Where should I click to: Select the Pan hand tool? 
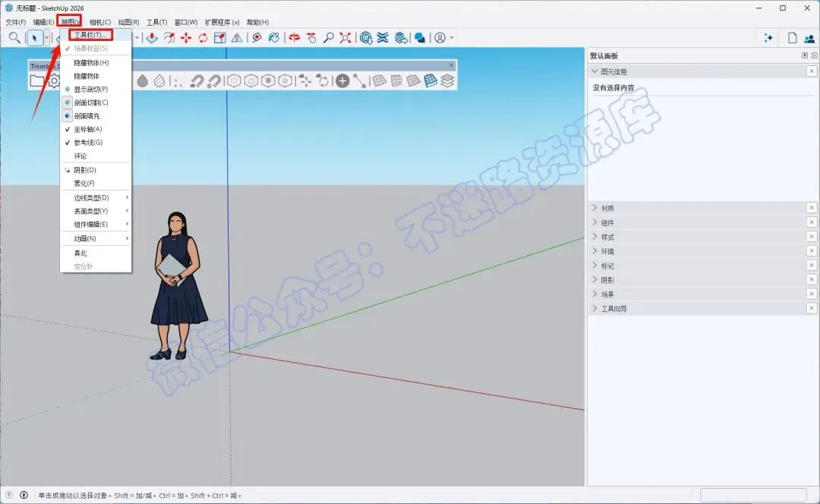click(x=312, y=38)
